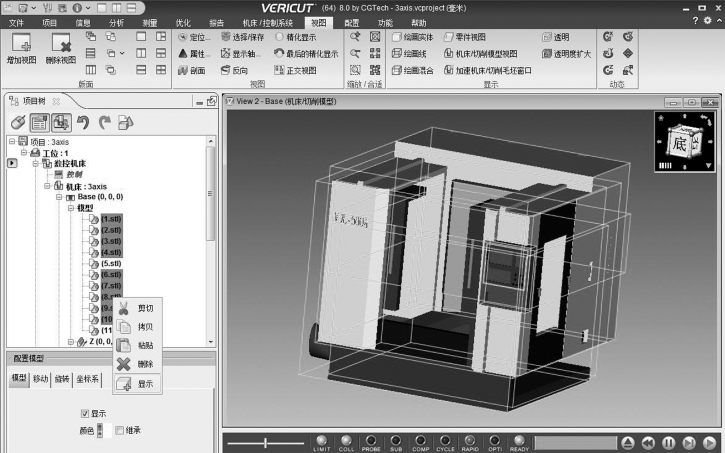Click the 删除视图 (Delete View) icon
This screenshot has width=725, height=453.
pos(60,46)
